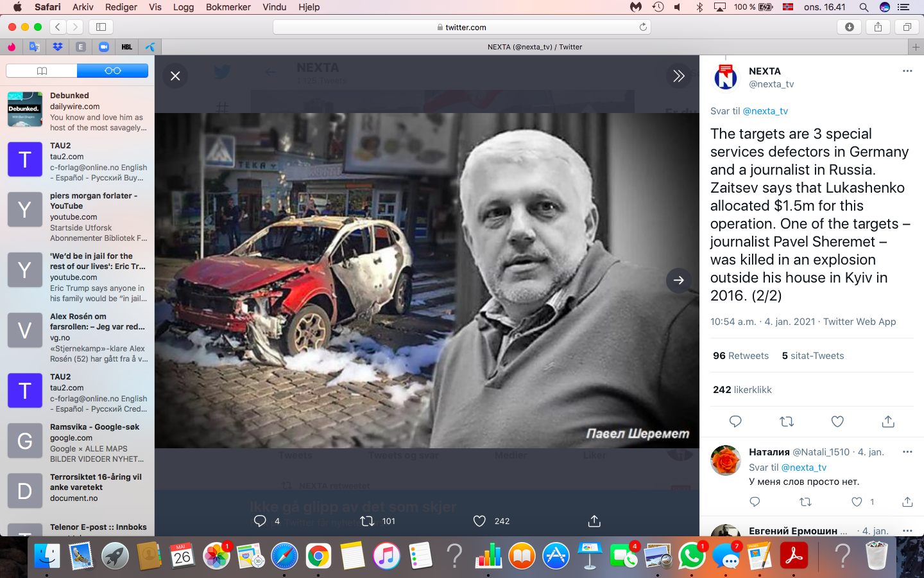Image resolution: width=924 pixels, height=578 pixels.
Task: Launch Google Chrome from the Dock
Action: [x=318, y=556]
